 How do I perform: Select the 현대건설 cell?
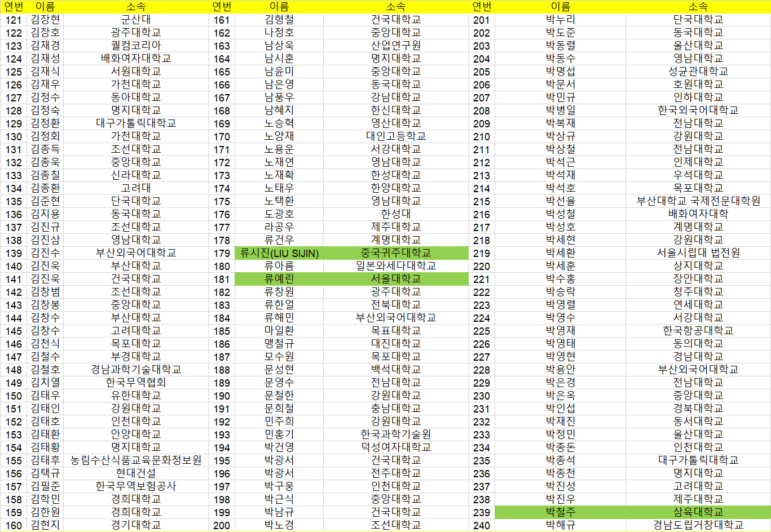click(136, 473)
